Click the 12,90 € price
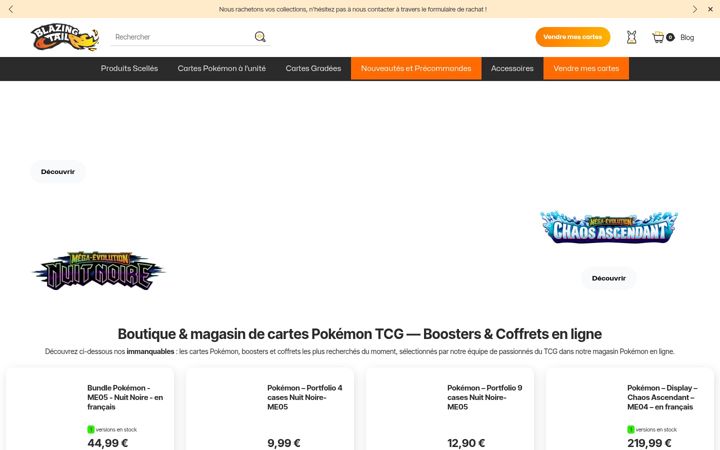 point(466,443)
